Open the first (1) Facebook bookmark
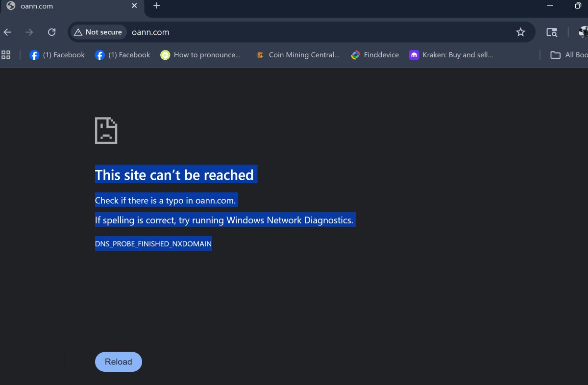 point(57,55)
